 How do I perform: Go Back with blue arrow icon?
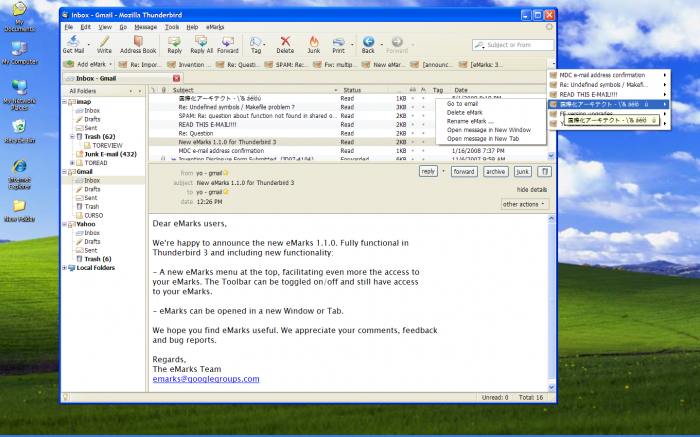point(368,45)
